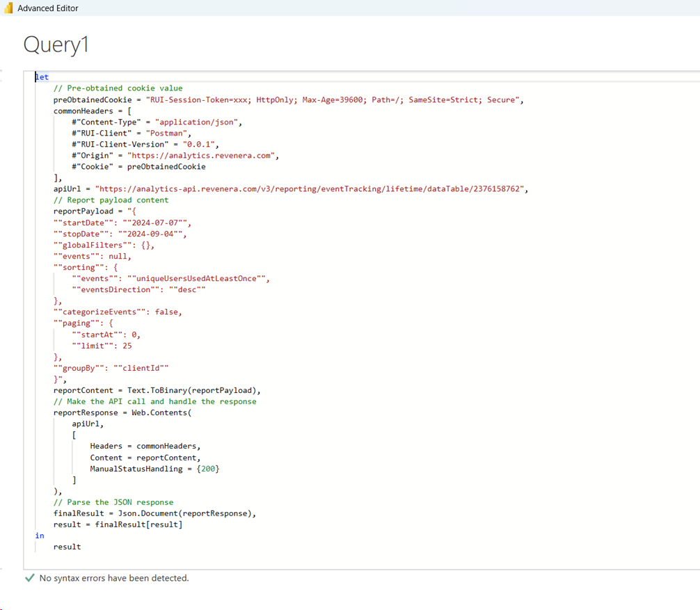Click the '// Pre-obtained cookie value' comment
This screenshot has width=700, height=610.
(x=118, y=88)
